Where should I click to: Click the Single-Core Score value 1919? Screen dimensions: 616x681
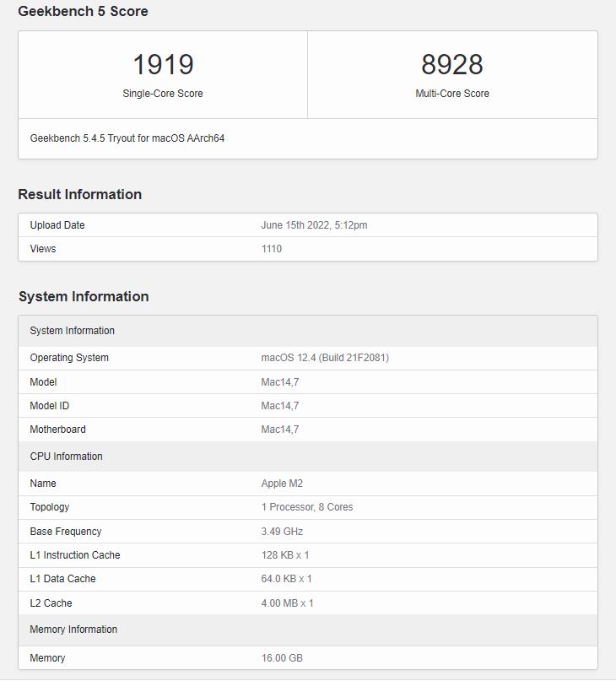pos(163,65)
